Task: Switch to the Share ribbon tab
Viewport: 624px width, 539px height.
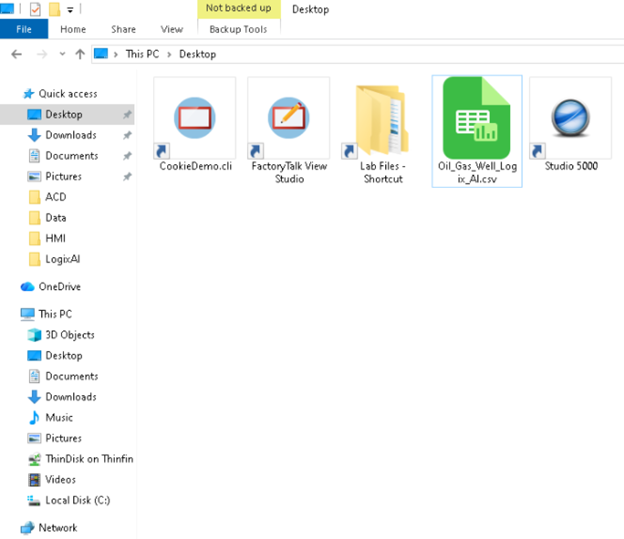Action: (x=123, y=29)
